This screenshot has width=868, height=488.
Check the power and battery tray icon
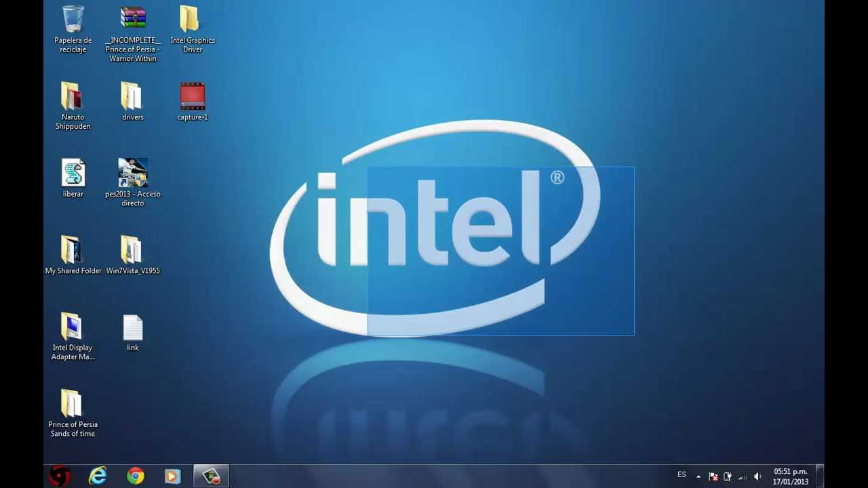point(728,476)
